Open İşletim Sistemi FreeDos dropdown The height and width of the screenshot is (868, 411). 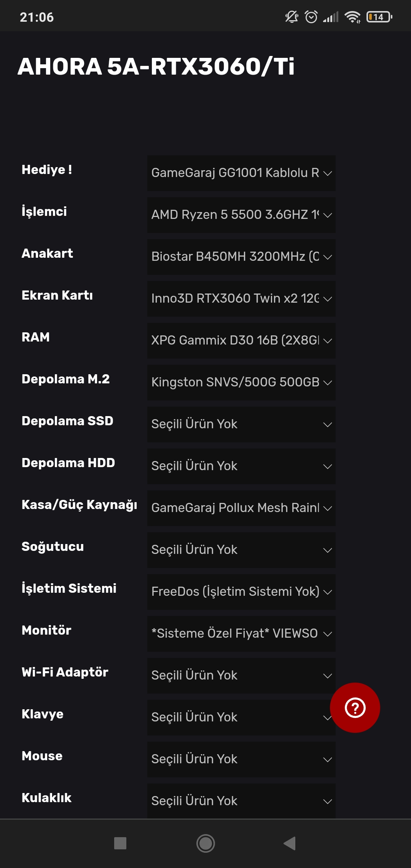point(241,592)
